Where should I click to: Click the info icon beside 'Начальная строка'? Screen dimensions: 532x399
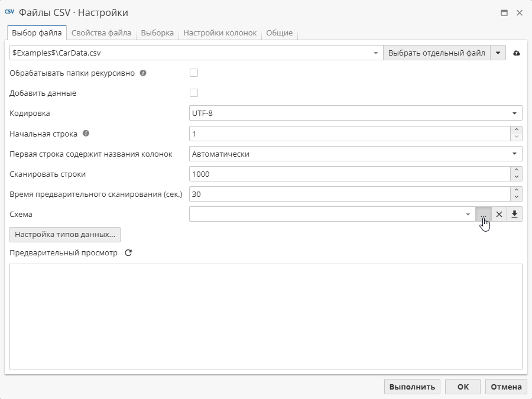(x=86, y=134)
